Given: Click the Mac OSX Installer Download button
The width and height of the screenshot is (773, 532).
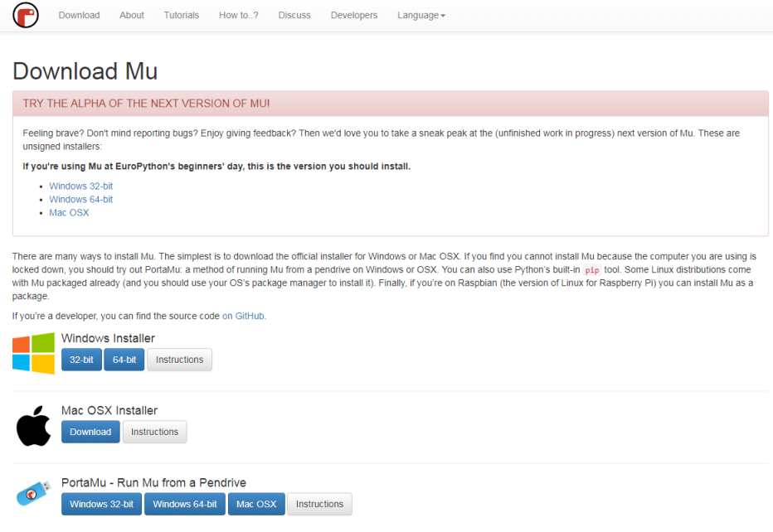Looking at the screenshot, I should 90,432.
